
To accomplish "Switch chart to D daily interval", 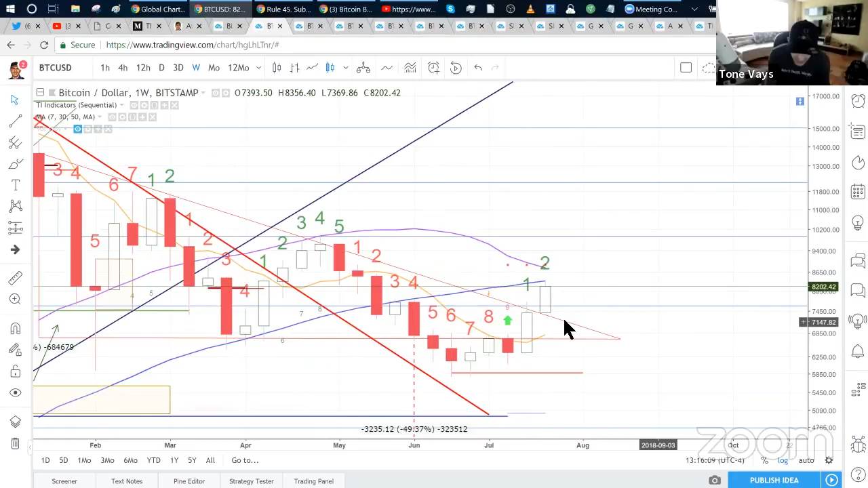I will tap(161, 68).
